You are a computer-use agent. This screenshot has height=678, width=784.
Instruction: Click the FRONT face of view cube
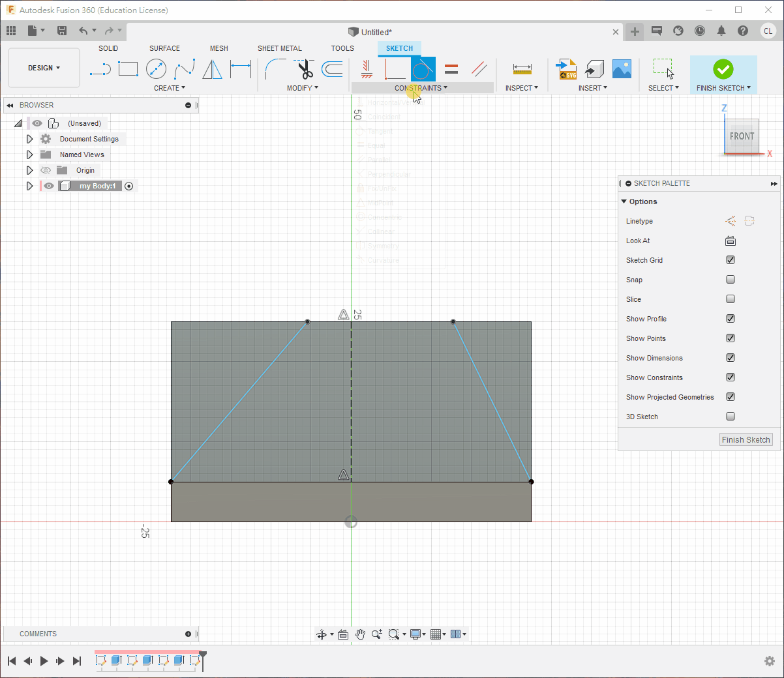(x=742, y=136)
